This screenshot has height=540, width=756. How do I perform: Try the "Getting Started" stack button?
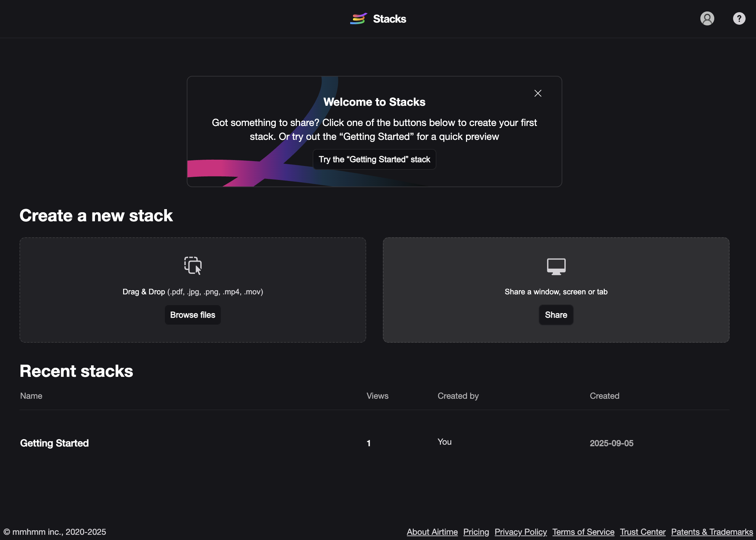(x=374, y=159)
